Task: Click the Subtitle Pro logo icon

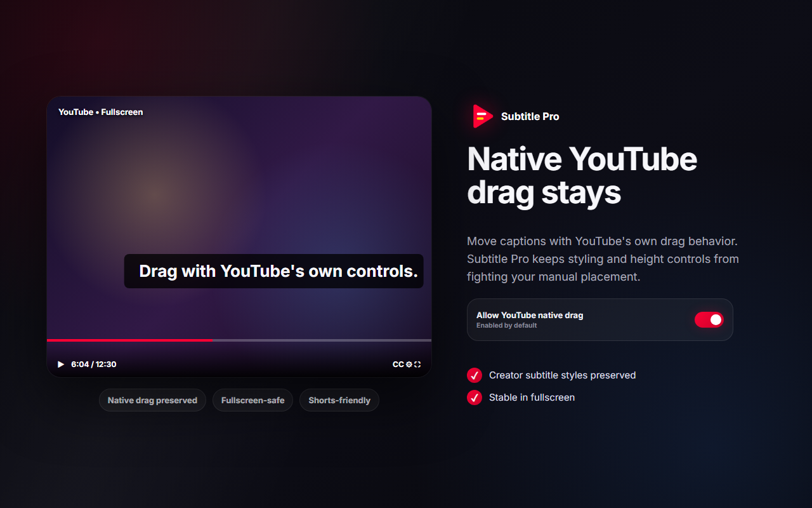Action: (x=483, y=116)
